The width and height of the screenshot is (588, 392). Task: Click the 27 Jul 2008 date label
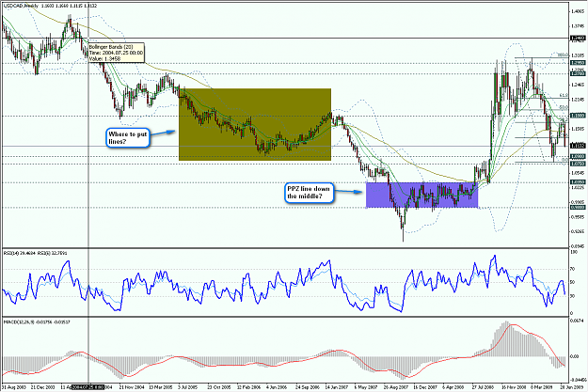(x=485, y=386)
